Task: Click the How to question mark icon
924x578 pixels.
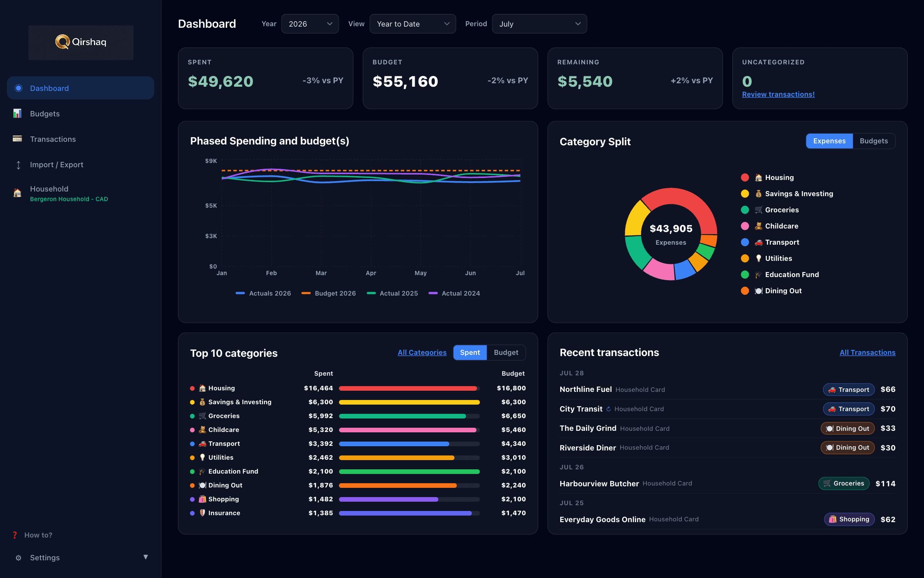Action: point(15,535)
